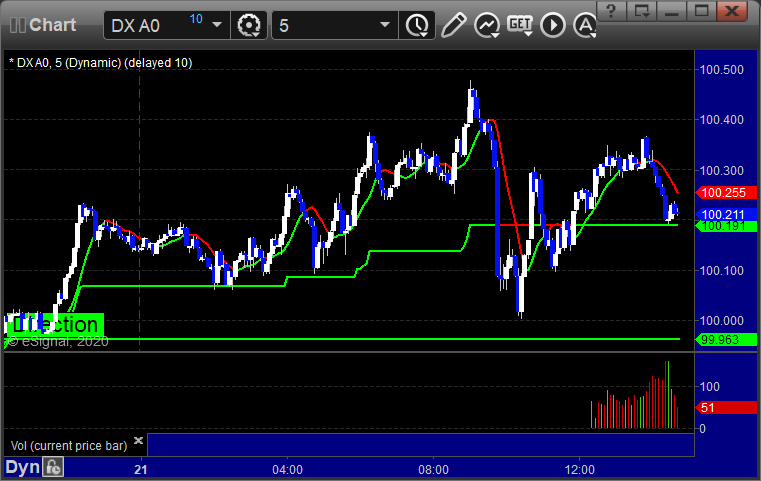Click the Vol (current price bar) label
The image size is (761, 481).
(69, 446)
